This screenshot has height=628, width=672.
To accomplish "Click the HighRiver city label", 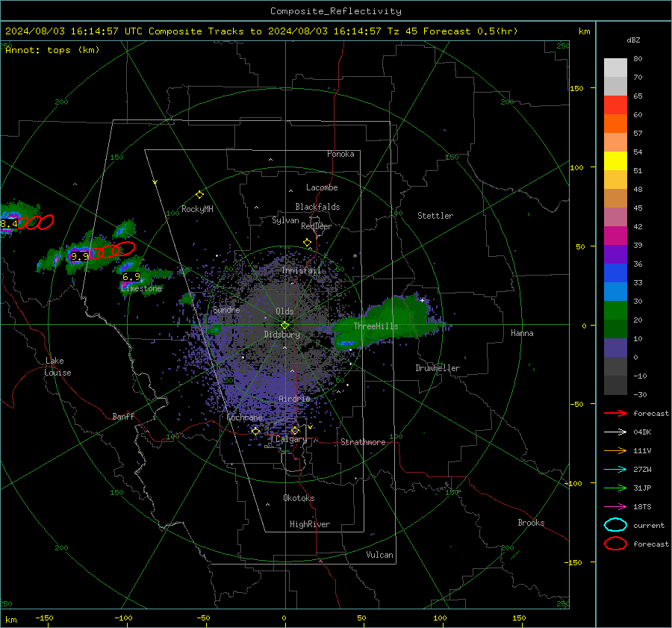I will tap(310, 524).
